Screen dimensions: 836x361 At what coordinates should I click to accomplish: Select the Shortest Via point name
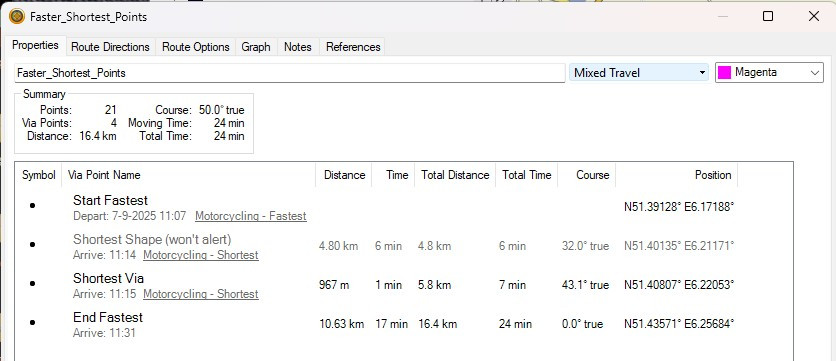(x=108, y=278)
